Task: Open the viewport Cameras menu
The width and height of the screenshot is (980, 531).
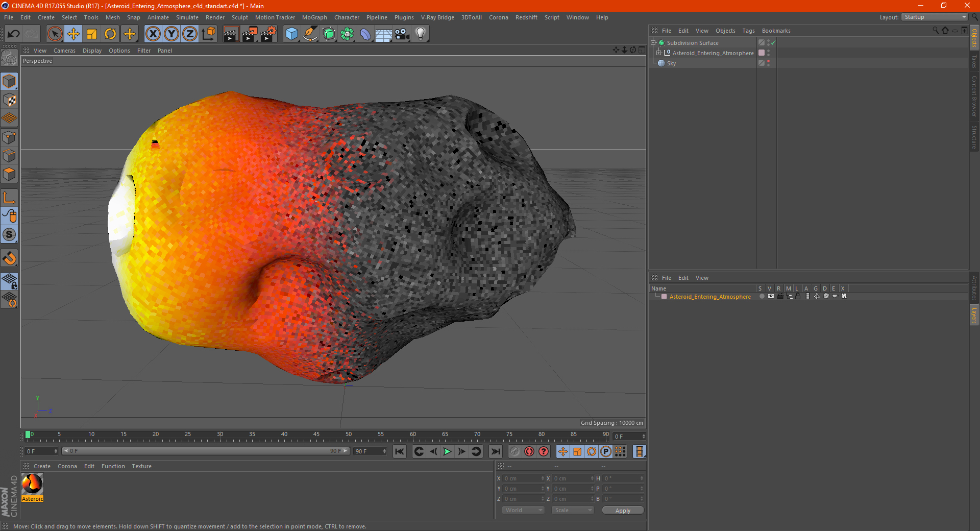Action: click(64, 51)
